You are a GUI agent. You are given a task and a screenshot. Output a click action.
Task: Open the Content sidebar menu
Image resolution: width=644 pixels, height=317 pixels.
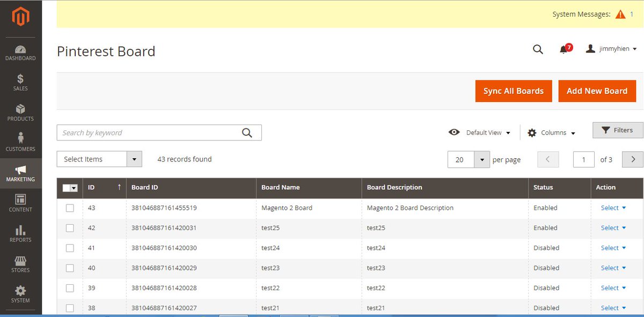tap(20, 203)
